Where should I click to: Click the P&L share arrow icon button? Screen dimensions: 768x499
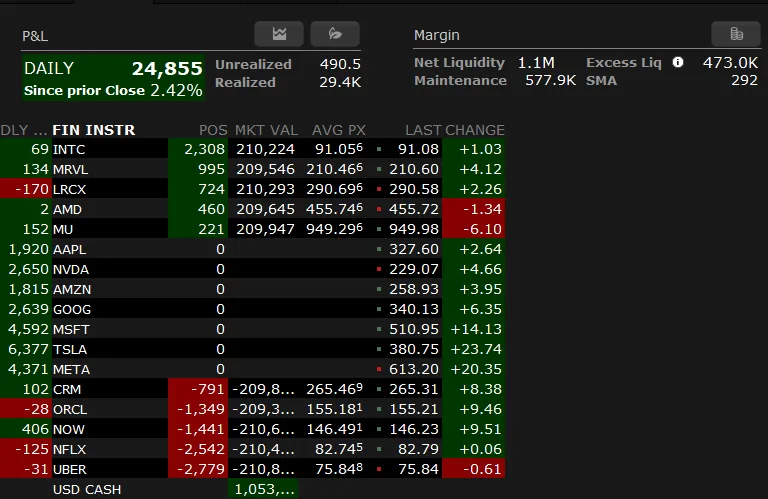tap(335, 34)
